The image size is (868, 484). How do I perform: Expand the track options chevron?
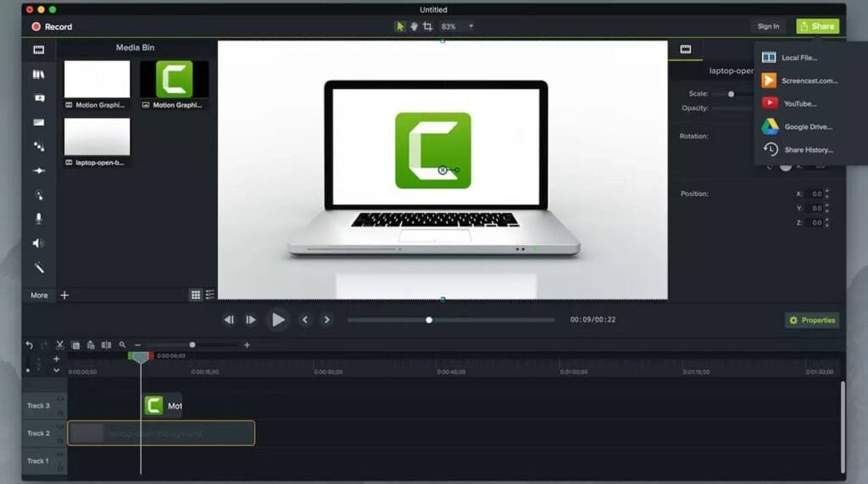[x=57, y=370]
